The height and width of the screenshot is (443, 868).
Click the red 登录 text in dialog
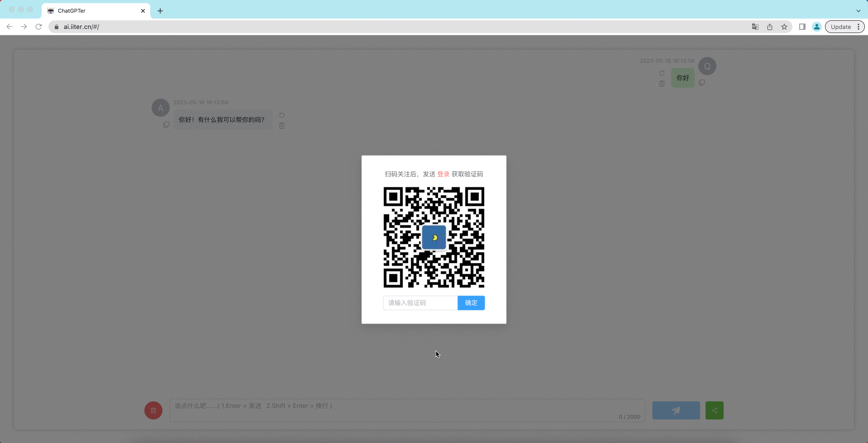pyautogui.click(x=444, y=174)
